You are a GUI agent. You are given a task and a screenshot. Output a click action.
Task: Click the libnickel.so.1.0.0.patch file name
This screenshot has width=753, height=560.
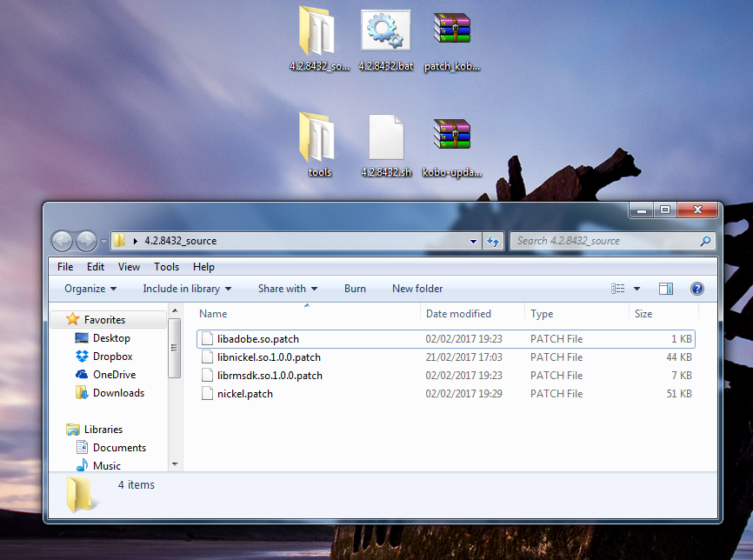[269, 357]
